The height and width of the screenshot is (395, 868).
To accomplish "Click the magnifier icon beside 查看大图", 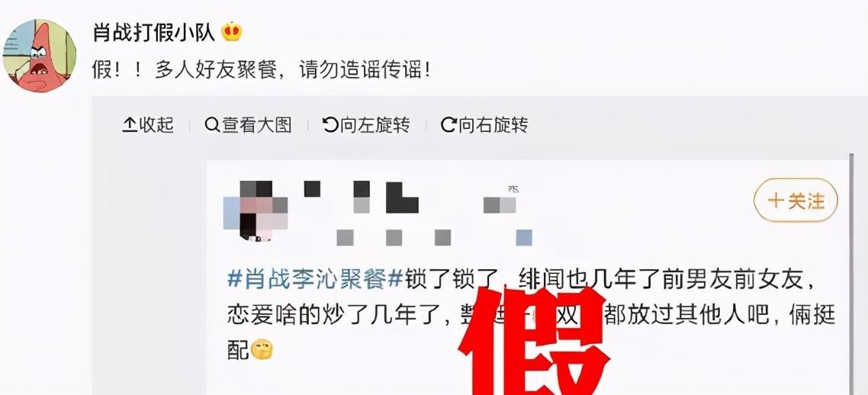I will click(212, 125).
